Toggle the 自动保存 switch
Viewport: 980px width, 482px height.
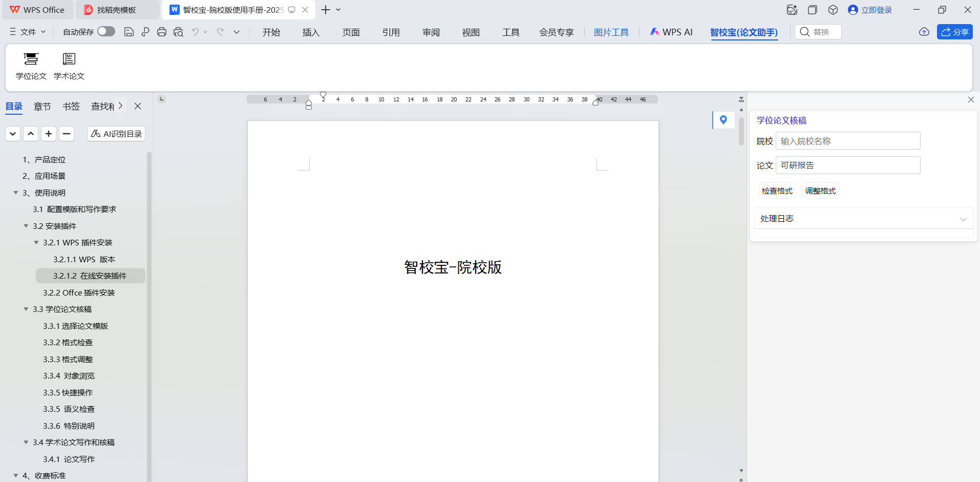[106, 32]
